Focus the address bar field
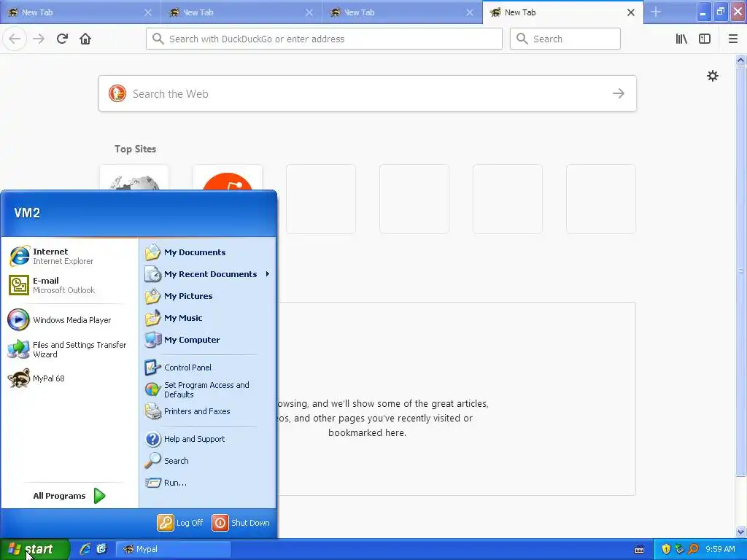The height and width of the screenshot is (560, 747). [324, 39]
